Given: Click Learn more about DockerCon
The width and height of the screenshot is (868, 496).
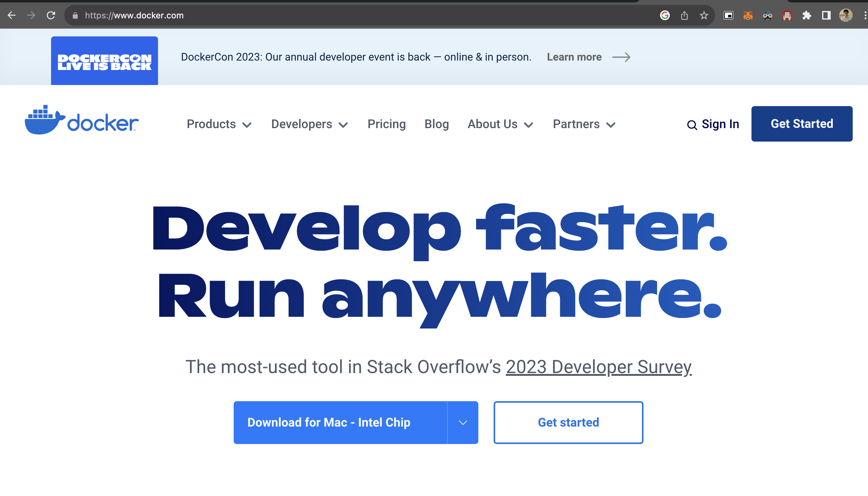Looking at the screenshot, I should click(574, 57).
